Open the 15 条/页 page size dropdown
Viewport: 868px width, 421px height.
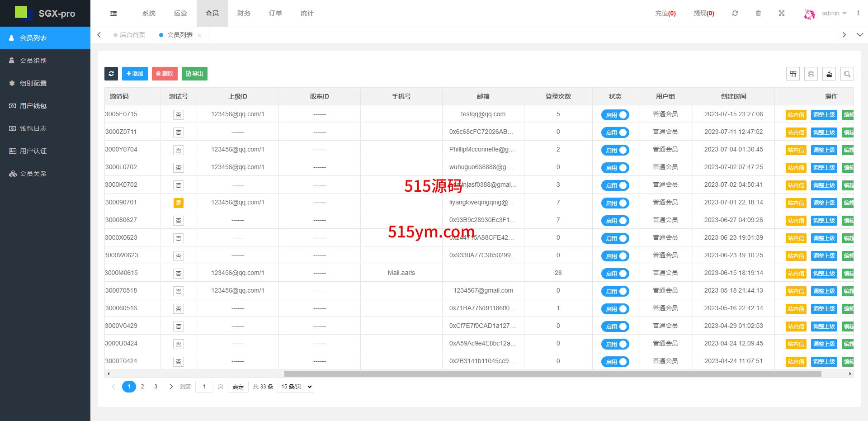coord(296,387)
